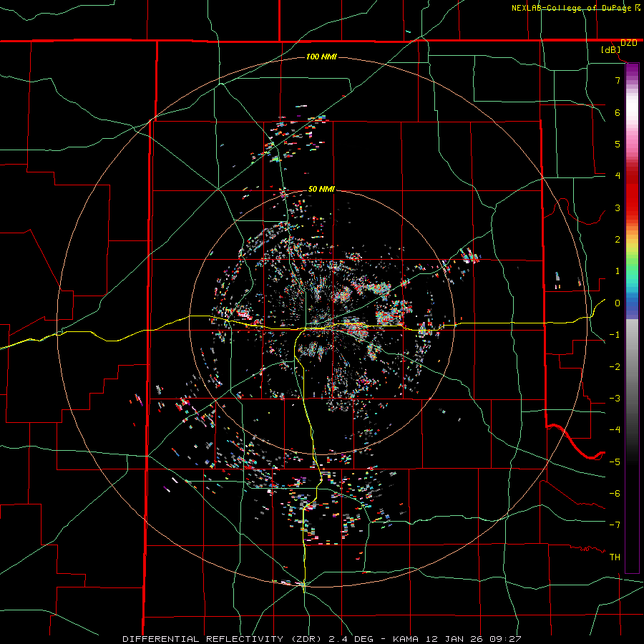Click the NEXLAB-College of DuPage watermark text

tap(572, 8)
